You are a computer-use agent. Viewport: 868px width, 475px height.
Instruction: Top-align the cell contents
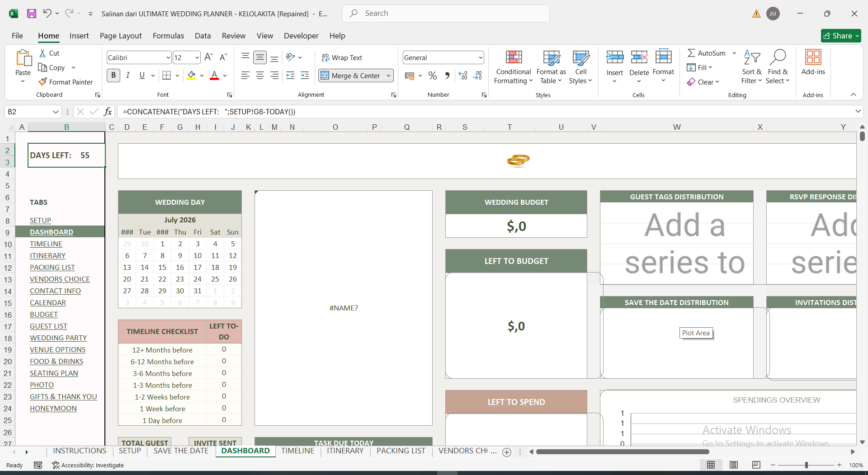coord(245,57)
